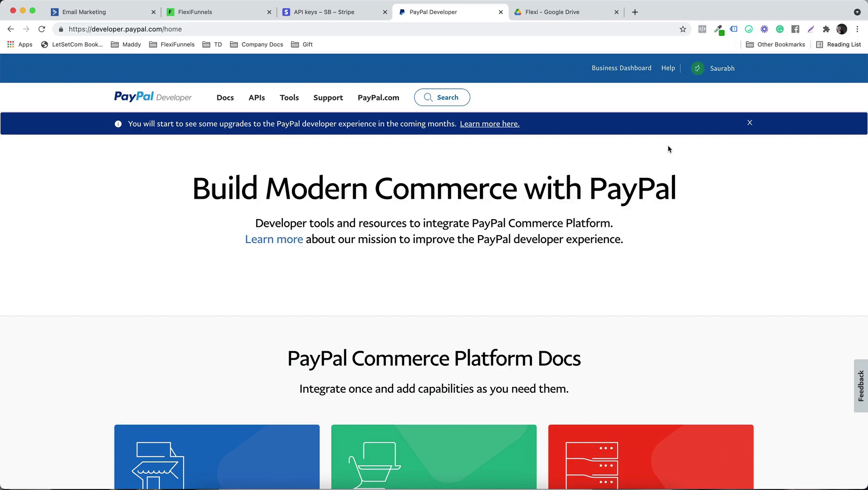Open the FlexiFunnels bookmark folder
868x490 pixels.
172,44
